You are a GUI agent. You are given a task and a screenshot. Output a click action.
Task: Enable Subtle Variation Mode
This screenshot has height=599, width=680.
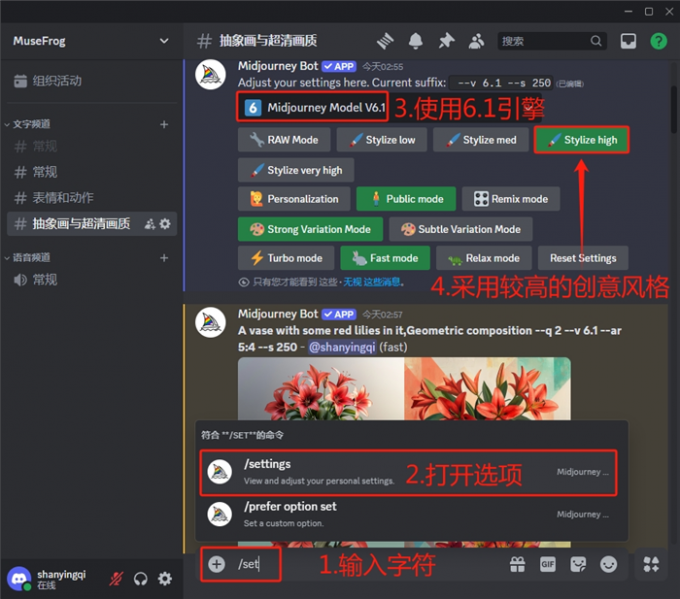click(461, 229)
